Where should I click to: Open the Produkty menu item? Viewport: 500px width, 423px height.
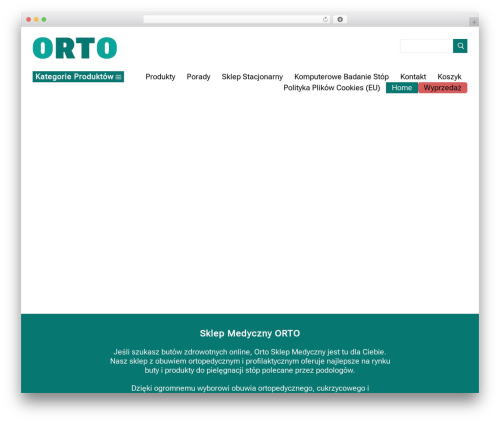pyautogui.click(x=160, y=77)
